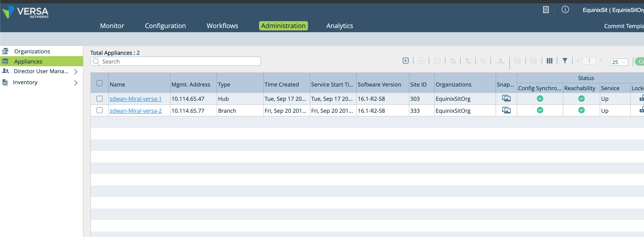This screenshot has height=237, width=644.
Task: Click reachability checkmark for sdwan-Miral-versa-1
Action: [x=581, y=98]
